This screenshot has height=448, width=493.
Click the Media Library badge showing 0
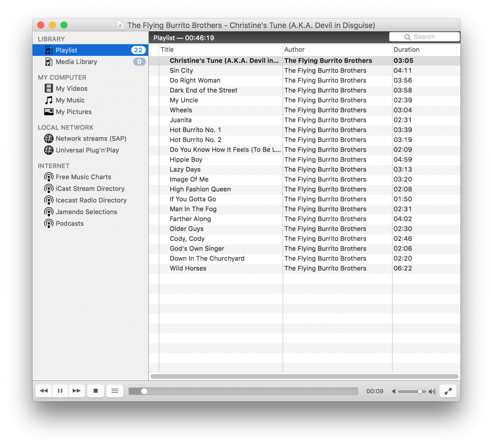[139, 62]
